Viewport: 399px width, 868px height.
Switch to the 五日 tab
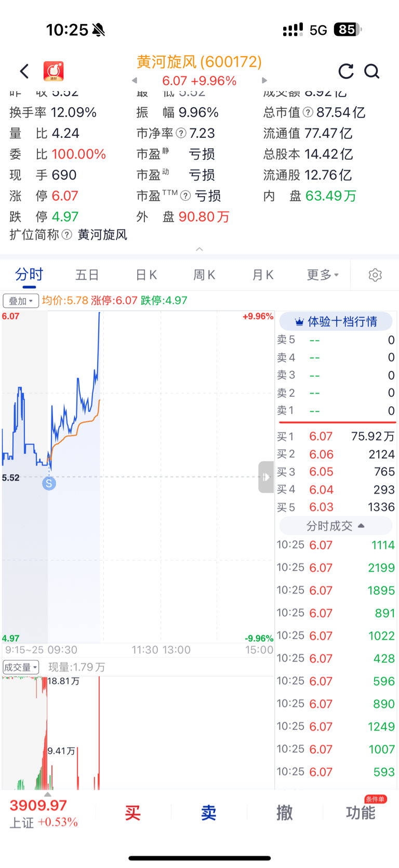[87, 275]
